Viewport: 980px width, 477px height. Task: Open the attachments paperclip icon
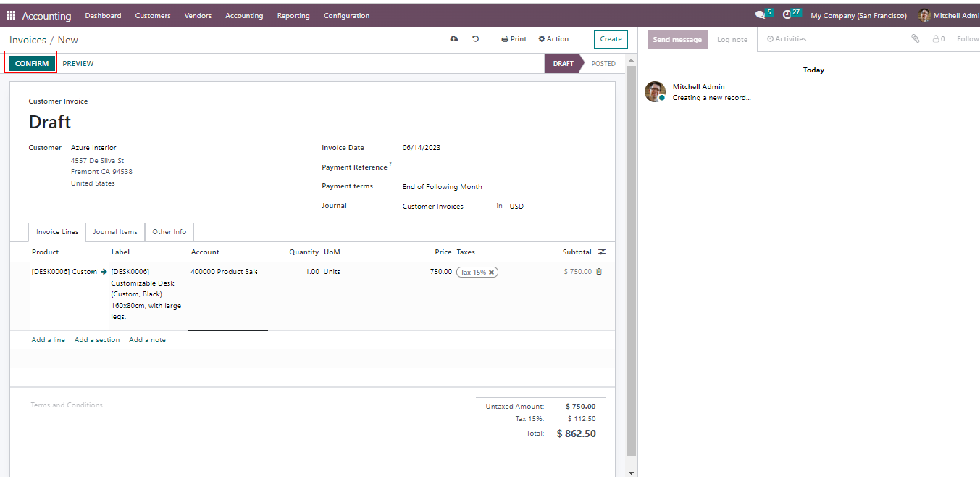tap(916, 39)
